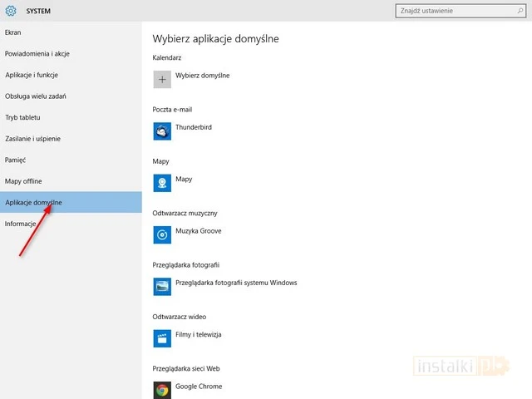
Task: Click the Thunderbird email app icon
Action: (x=162, y=131)
